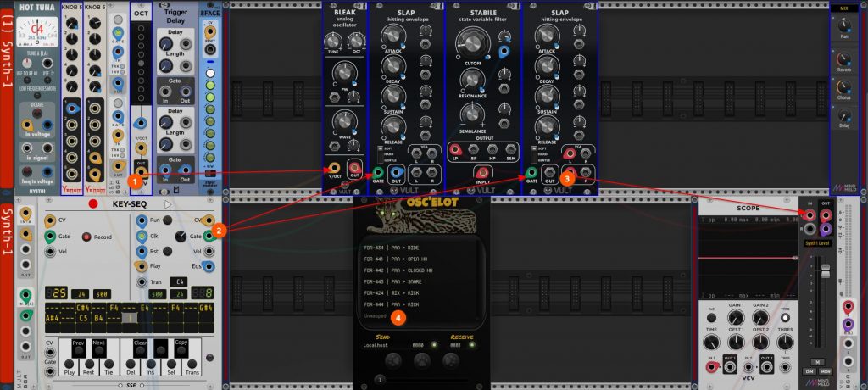Click the Rest white key on KEY-SEQ

(88, 365)
